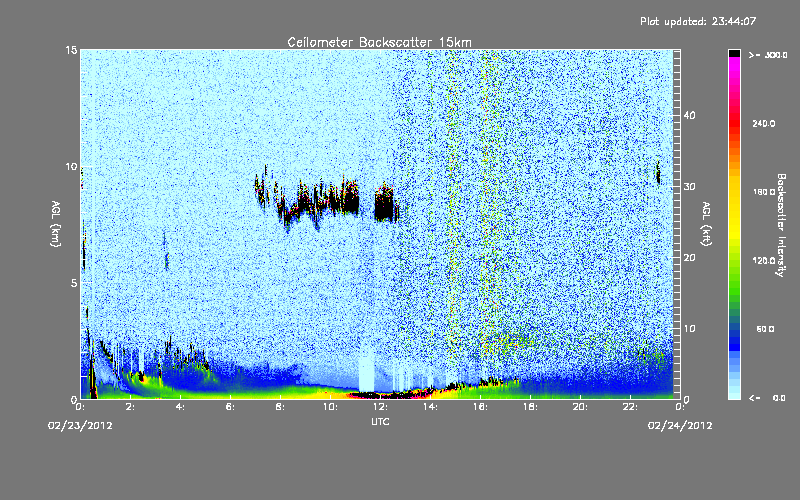Click the '40' tick on the kft axis

(689, 115)
